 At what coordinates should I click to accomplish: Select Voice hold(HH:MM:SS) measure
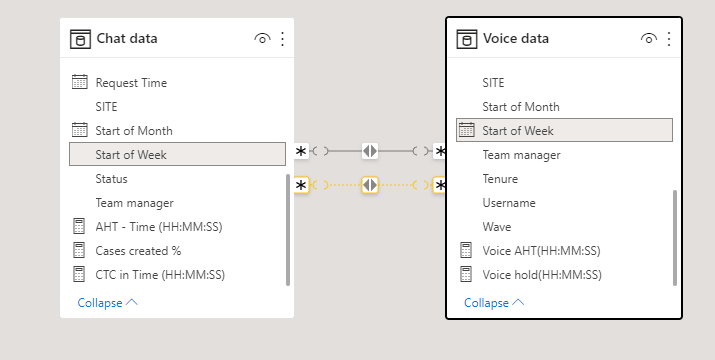[x=542, y=275]
